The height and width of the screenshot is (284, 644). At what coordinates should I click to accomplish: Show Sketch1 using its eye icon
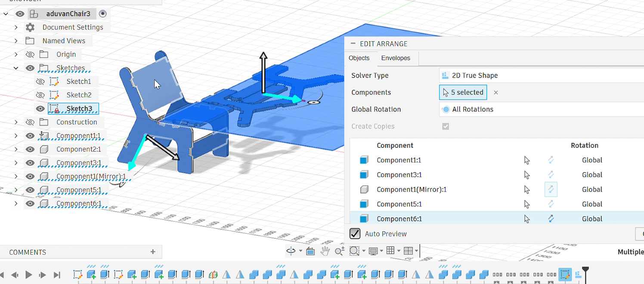pos(40,81)
